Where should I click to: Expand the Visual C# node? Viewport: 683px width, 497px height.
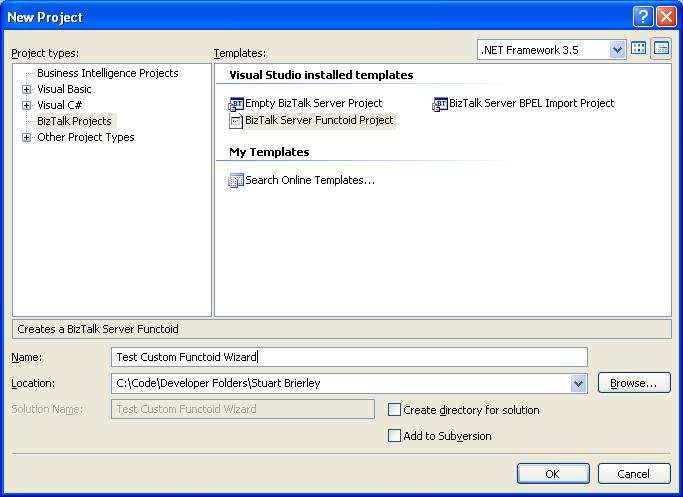tap(27, 105)
